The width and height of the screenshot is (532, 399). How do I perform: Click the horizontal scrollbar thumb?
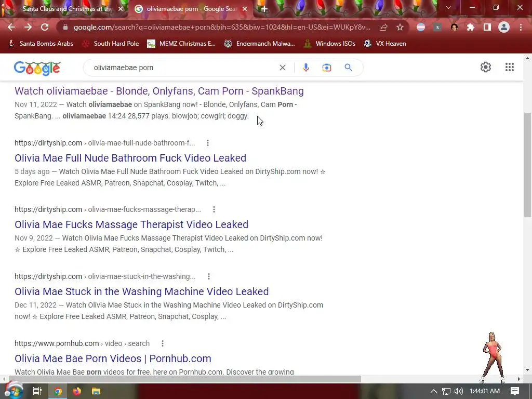click(x=185, y=379)
